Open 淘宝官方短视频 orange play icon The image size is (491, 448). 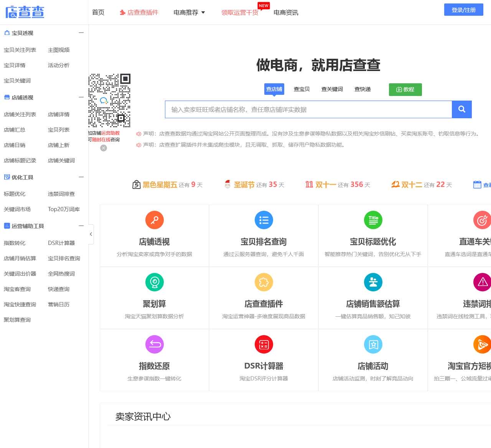coord(482,344)
